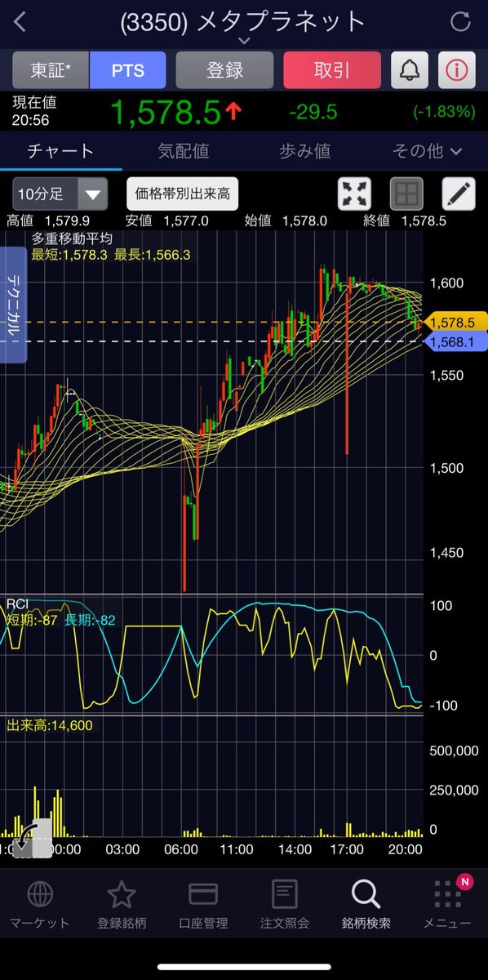Tap the back arrow icon
Image resolution: width=488 pixels, height=980 pixels.
pos(20,22)
